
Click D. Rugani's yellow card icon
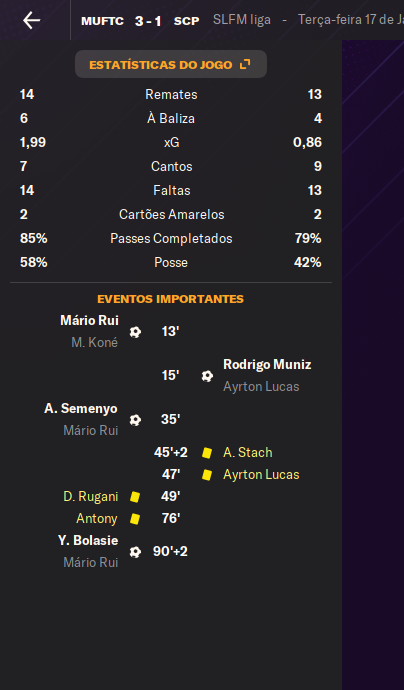[135, 496]
